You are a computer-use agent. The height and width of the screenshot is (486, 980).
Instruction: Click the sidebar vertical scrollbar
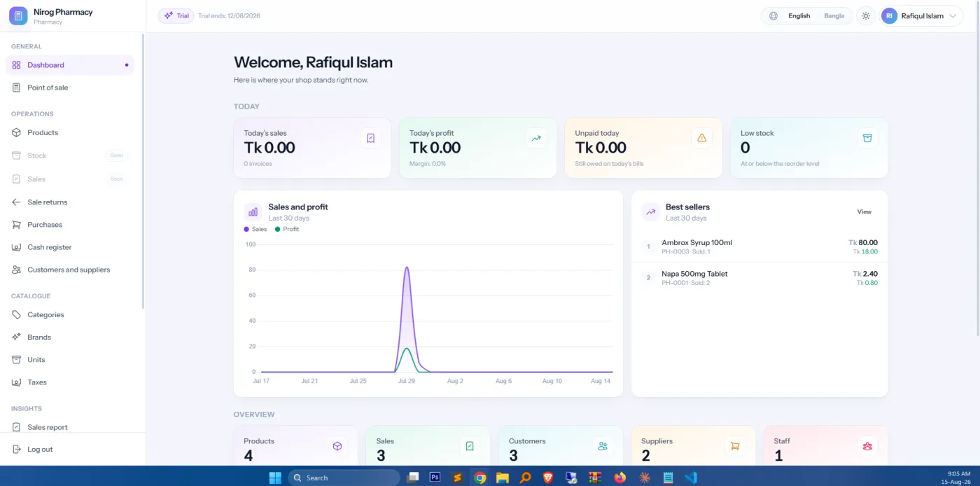[143, 172]
